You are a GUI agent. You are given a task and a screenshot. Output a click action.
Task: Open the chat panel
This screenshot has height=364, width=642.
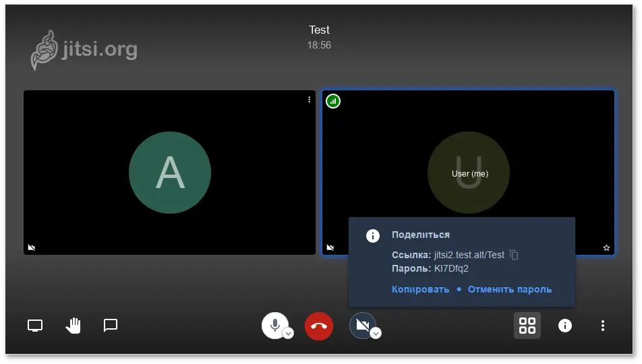pyautogui.click(x=111, y=326)
